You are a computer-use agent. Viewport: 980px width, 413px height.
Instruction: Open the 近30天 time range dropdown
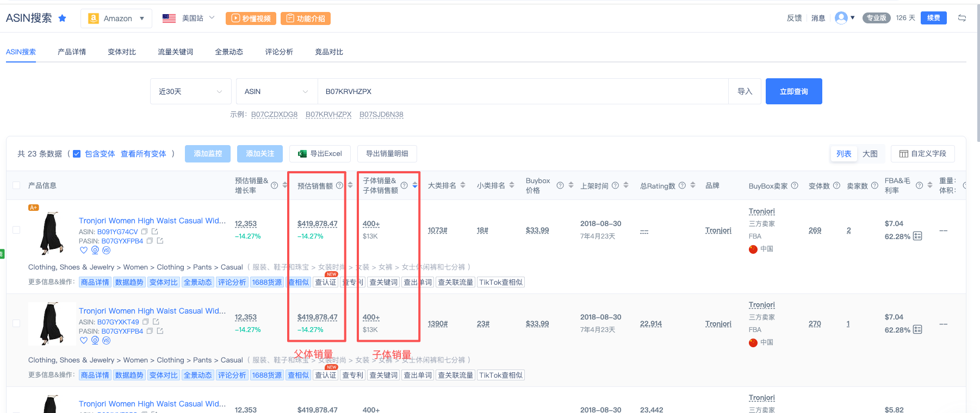[x=190, y=91]
